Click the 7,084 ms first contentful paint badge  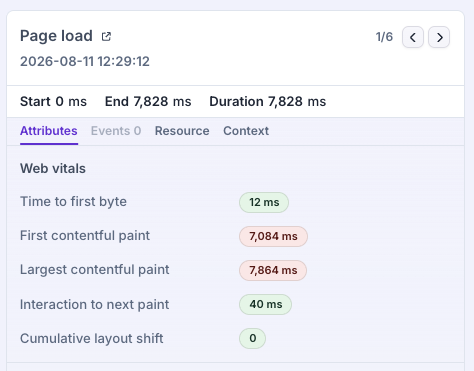[273, 236]
